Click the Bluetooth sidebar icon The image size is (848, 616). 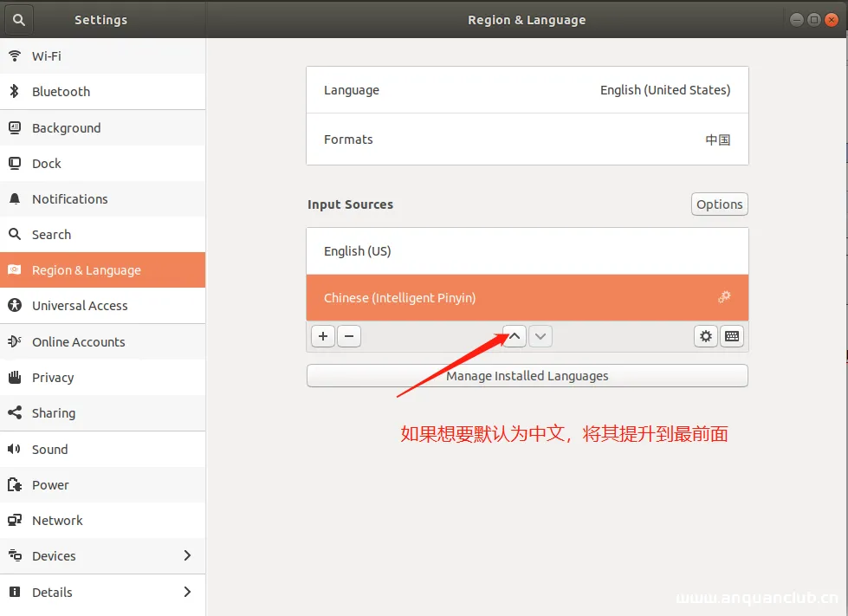pos(14,91)
